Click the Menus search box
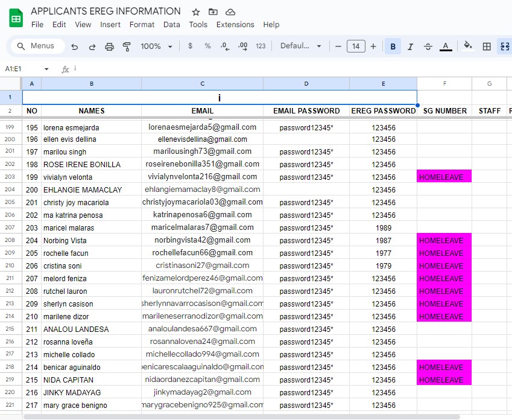 (37, 46)
